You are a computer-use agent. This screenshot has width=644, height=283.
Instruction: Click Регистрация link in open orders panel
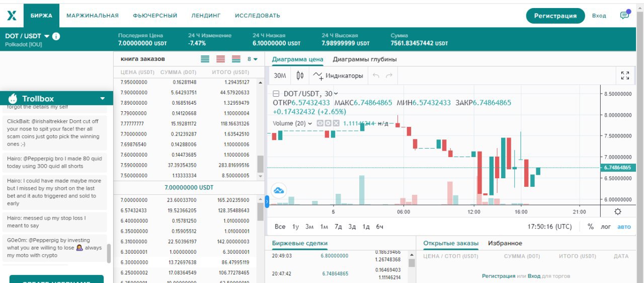(499, 276)
